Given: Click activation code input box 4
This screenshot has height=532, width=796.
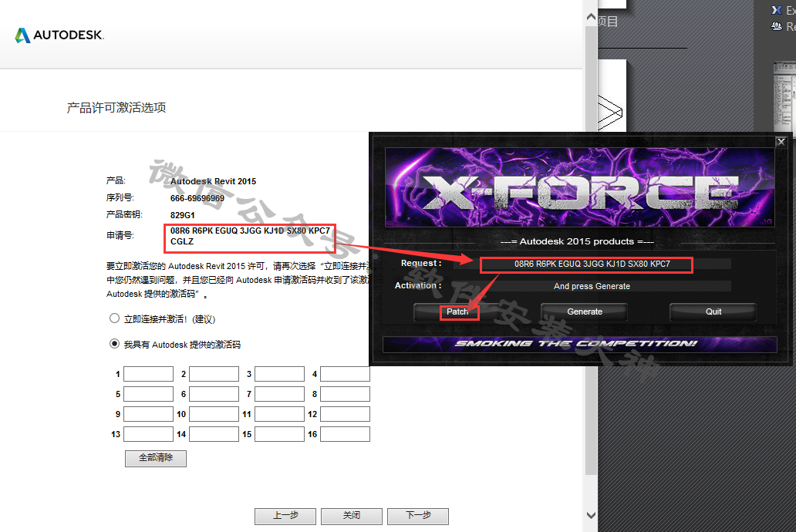Looking at the screenshot, I should (x=345, y=374).
